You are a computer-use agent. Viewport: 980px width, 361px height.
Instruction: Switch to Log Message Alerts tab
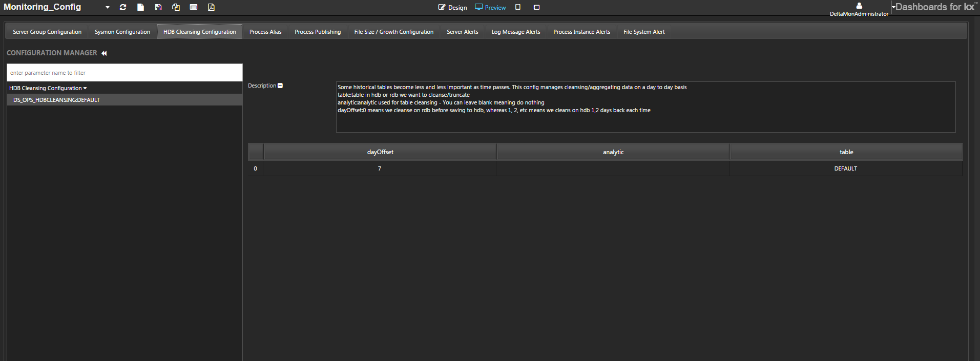[x=516, y=32]
